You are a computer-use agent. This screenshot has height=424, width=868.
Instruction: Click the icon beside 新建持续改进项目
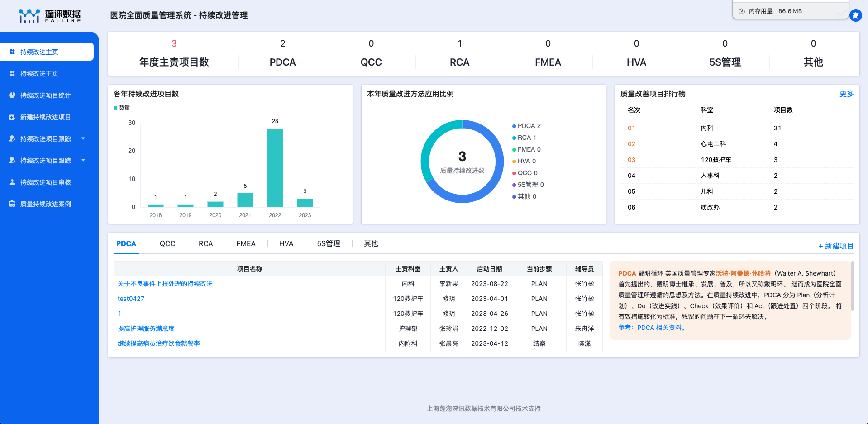[x=12, y=117]
